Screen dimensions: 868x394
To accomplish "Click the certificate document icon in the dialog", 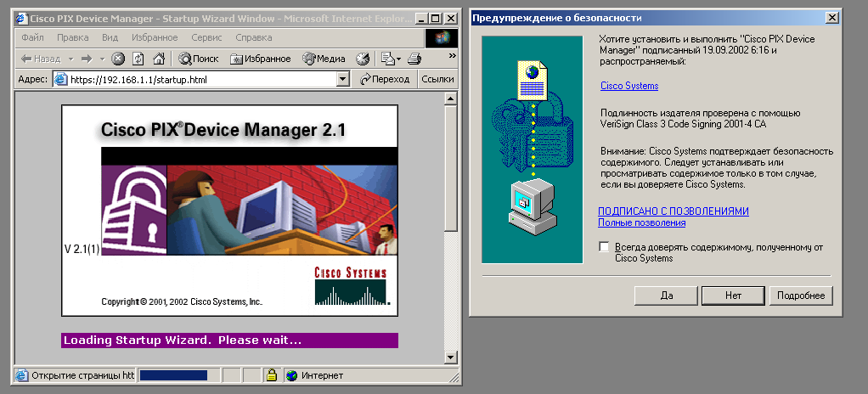I will click(x=532, y=81).
